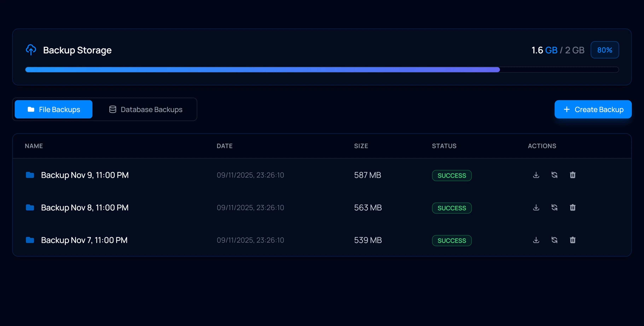644x326 pixels.
Task: Restore the Backup Nov 7 backup
Action: point(554,240)
